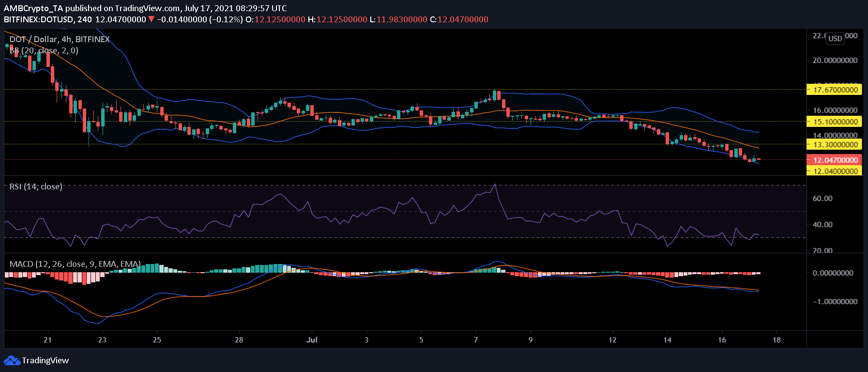Viewport: 868px width, 372px height.
Task: Click the '25' date label on time axis
Action: click(157, 340)
